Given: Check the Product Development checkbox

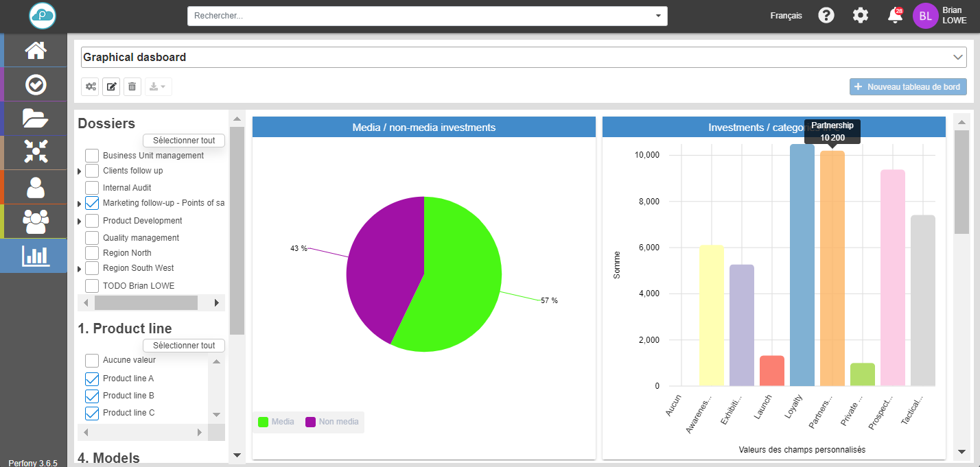Looking at the screenshot, I should 92,221.
